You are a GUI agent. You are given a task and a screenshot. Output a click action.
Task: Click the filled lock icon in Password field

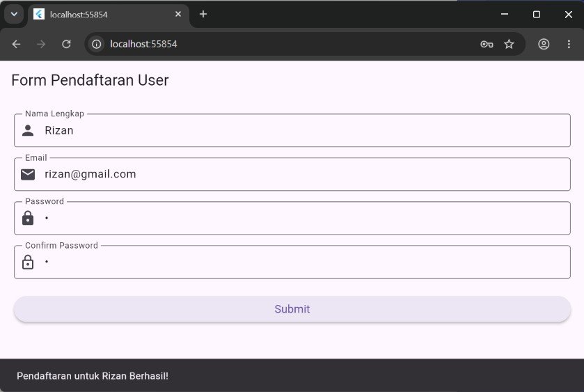[x=28, y=218]
